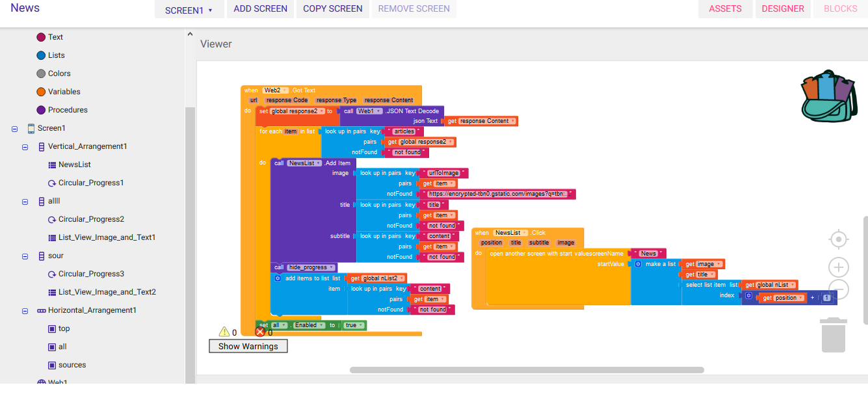Click the trash can icon
Image resolution: width=868 pixels, height=398 pixels.
(x=833, y=335)
